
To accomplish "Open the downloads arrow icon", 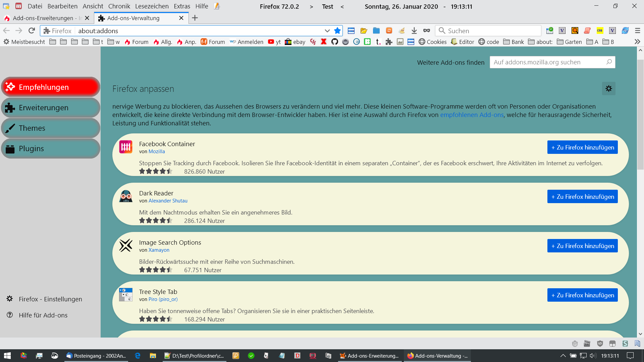I will [414, 31].
